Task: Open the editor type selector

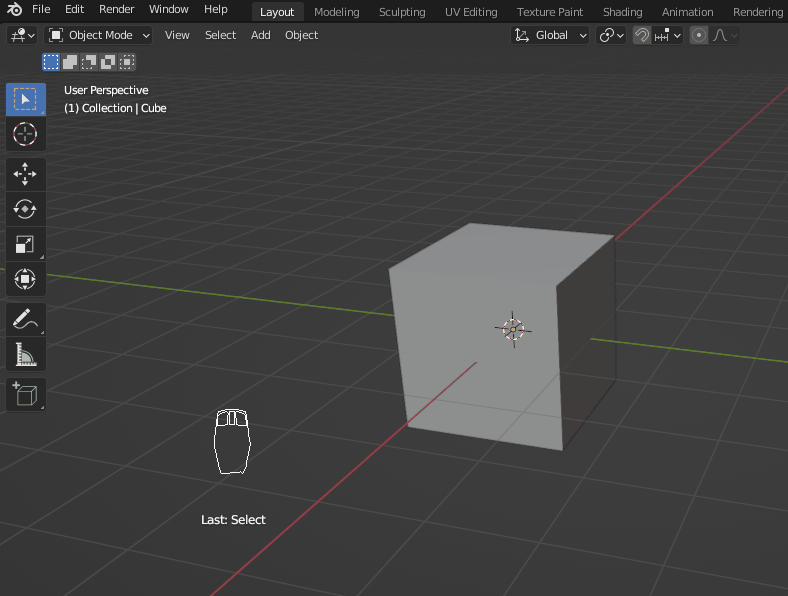Action: point(22,35)
